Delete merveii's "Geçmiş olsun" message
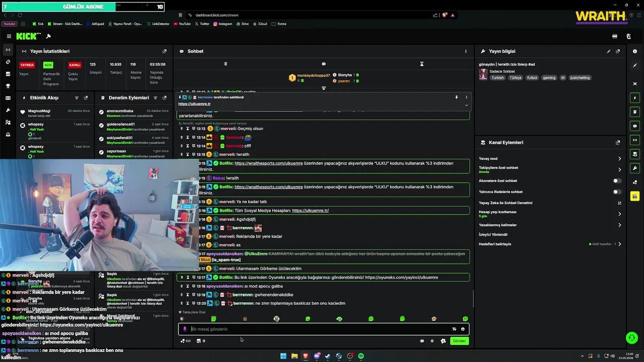Screen dimensions: 644x362 (x=182, y=129)
